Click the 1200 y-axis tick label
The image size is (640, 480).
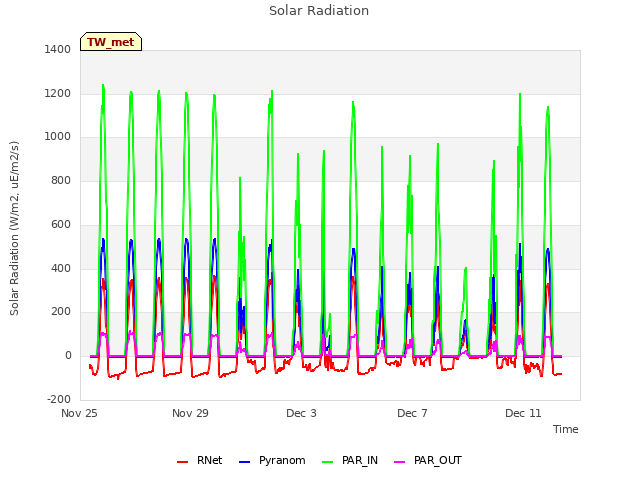58,93
